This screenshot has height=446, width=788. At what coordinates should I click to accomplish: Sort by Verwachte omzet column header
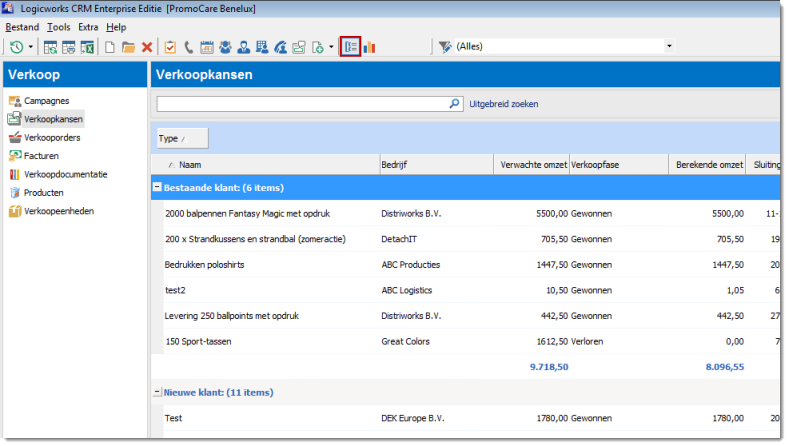531,165
